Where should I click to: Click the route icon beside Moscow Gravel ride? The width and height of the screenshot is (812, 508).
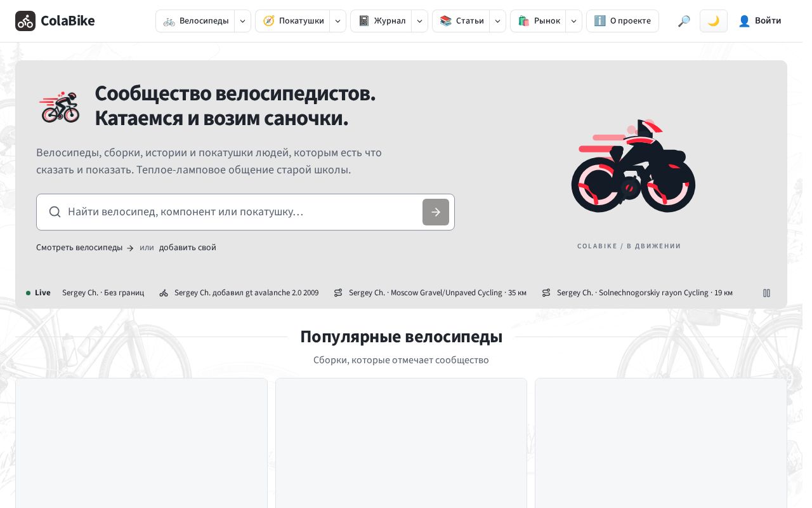338,293
